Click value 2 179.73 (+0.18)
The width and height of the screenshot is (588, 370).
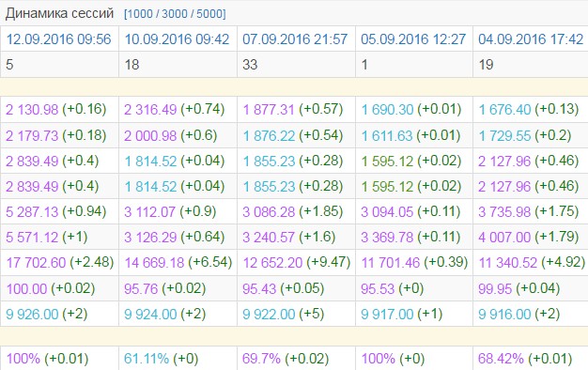point(56,135)
